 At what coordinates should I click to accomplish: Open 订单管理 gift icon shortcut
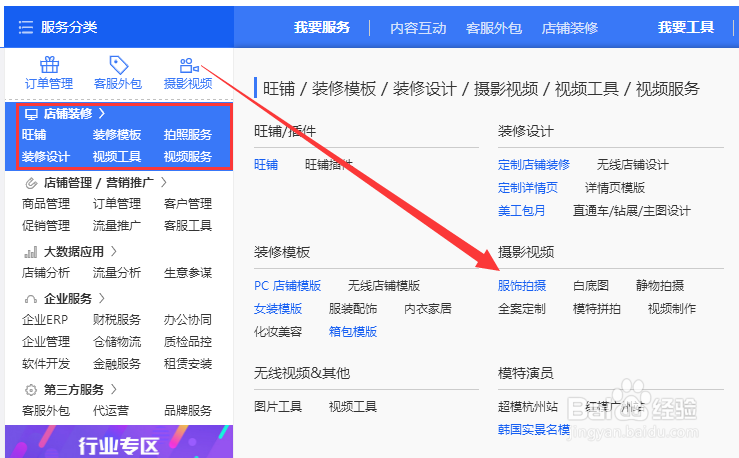49,65
